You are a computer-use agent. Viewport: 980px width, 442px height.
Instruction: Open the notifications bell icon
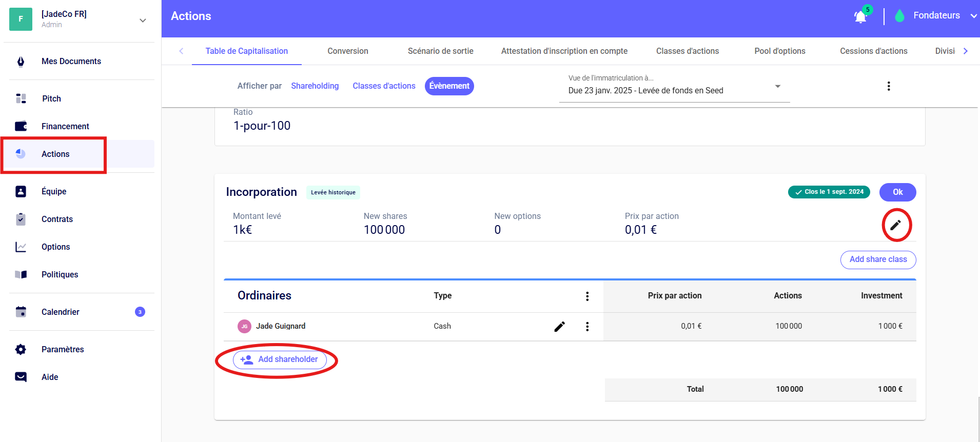click(860, 17)
